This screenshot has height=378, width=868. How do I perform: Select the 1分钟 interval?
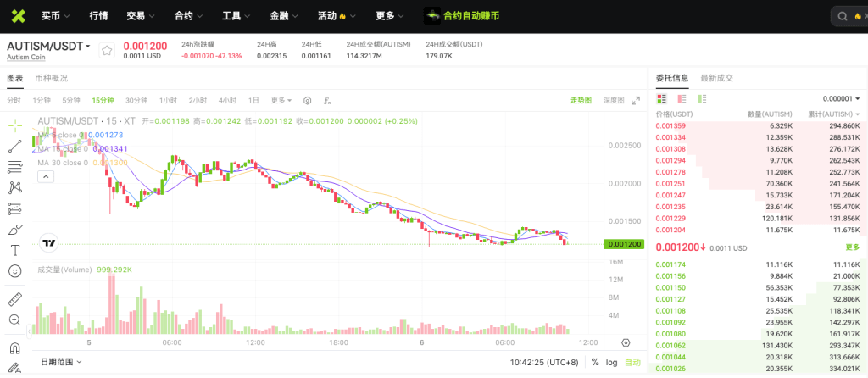pyautogui.click(x=42, y=101)
